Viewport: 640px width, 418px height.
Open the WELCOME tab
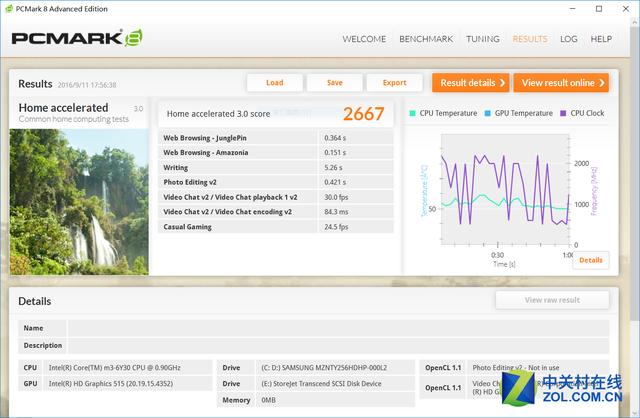(x=364, y=39)
